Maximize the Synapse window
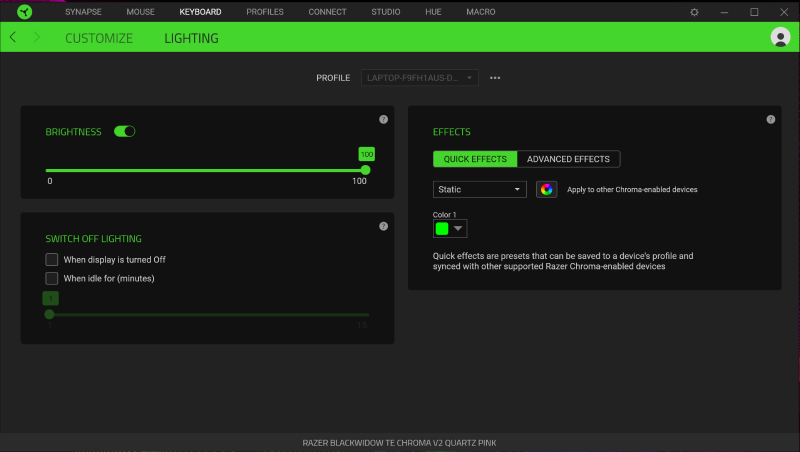 754,12
